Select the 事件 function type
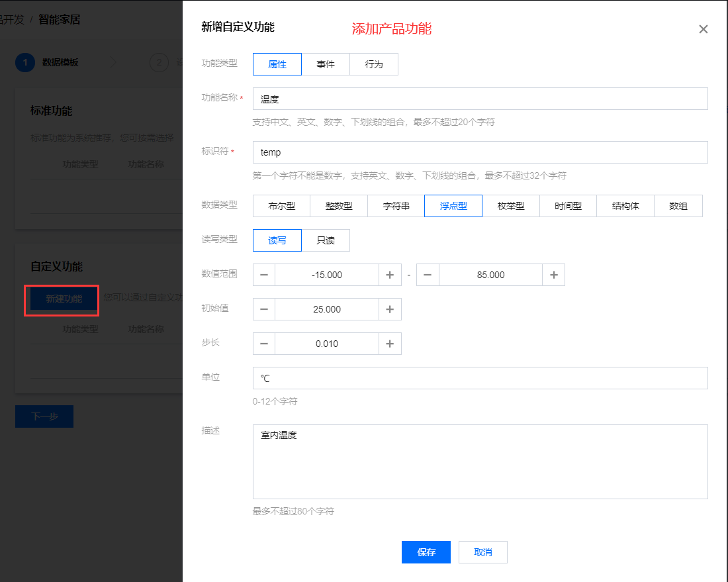This screenshot has height=582, width=728. 326,64
